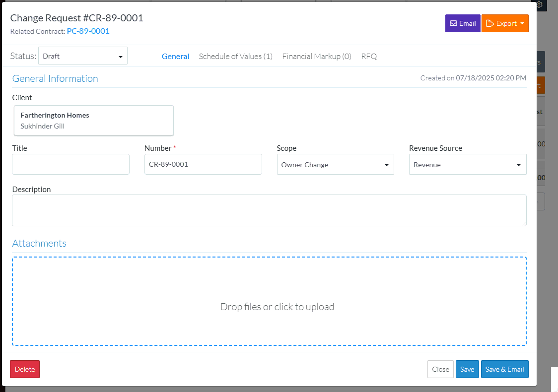
Task: Save the change request
Action: [x=467, y=369]
